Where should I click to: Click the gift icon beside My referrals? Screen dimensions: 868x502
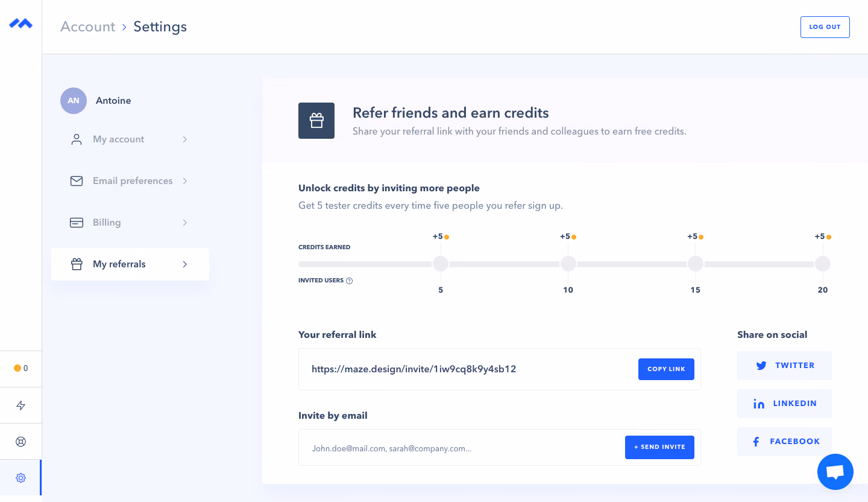coord(77,264)
